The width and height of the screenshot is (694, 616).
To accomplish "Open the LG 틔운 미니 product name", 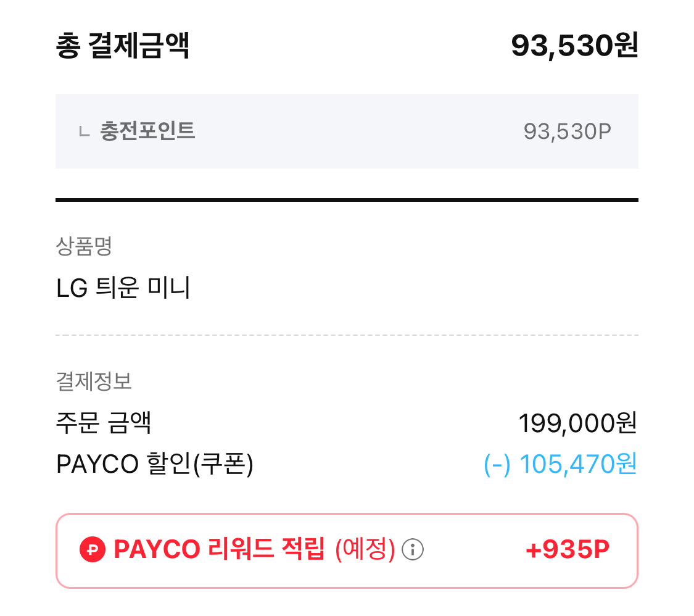I will click(123, 288).
